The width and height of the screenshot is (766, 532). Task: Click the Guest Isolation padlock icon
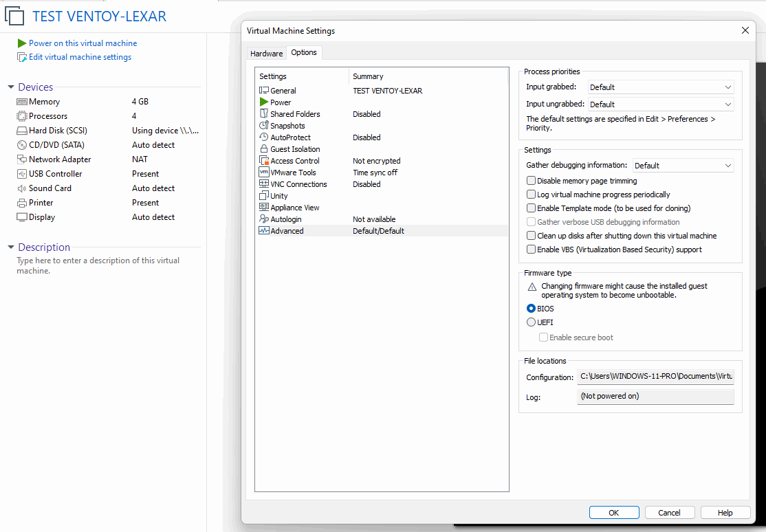coord(264,149)
